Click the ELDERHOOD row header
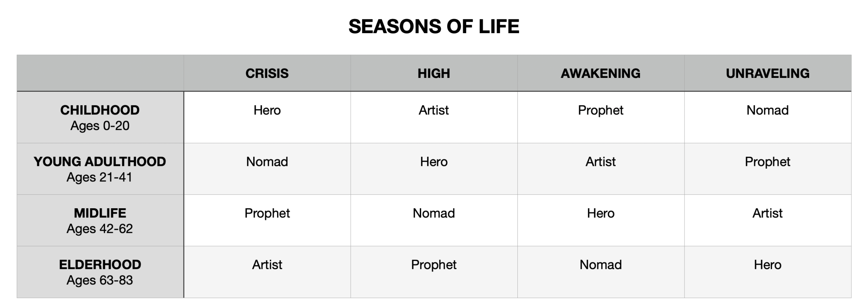 tap(100, 272)
